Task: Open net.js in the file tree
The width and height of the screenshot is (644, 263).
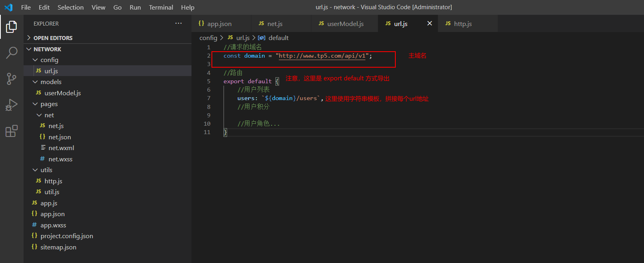Action: coord(108,126)
